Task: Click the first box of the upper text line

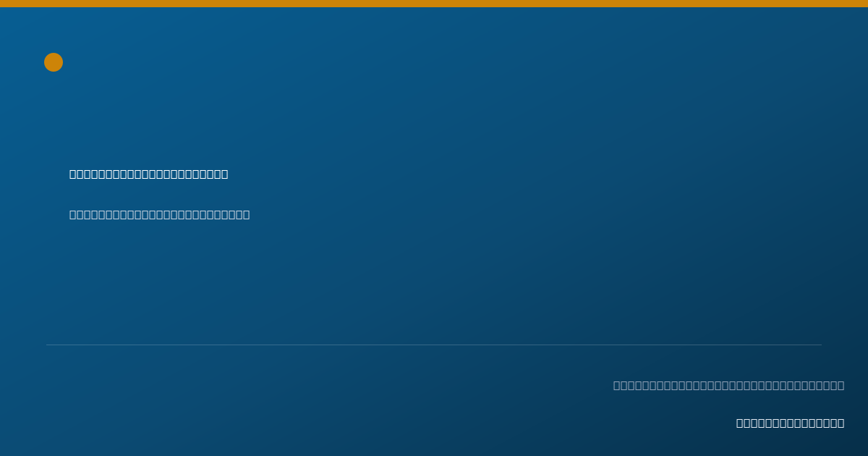Action: click(73, 174)
